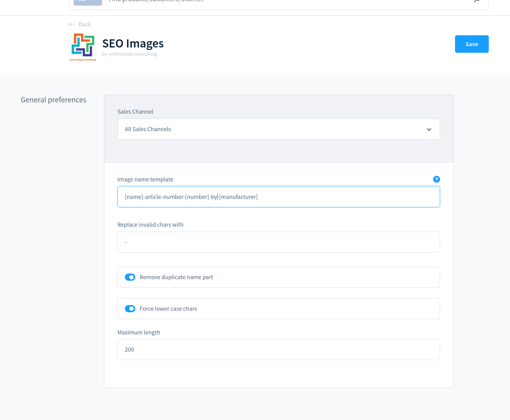Toggle Remove duplicate name part switch
The height and width of the screenshot is (420, 510).
tap(130, 277)
